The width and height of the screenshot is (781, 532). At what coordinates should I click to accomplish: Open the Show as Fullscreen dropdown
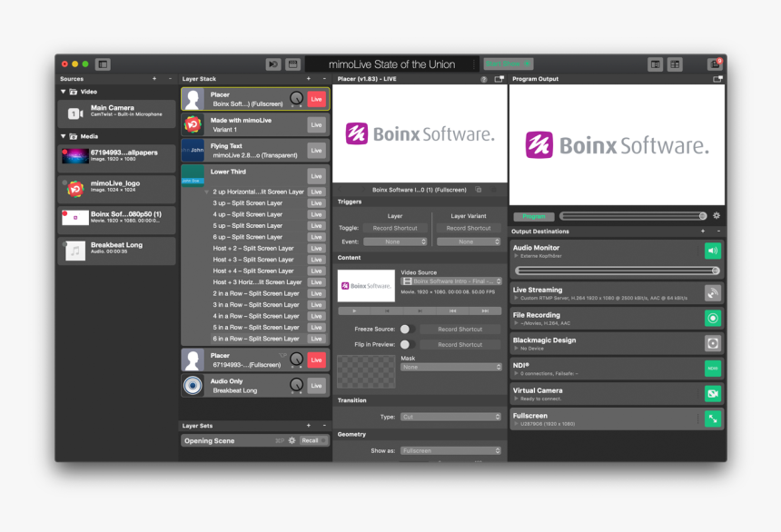450,451
